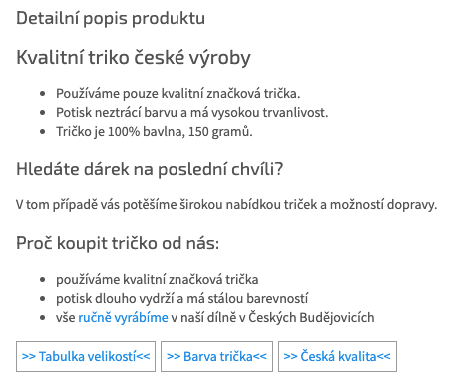Click the Proč koupit tričko od nás heading
This screenshot has width=472, height=383.
(117, 243)
